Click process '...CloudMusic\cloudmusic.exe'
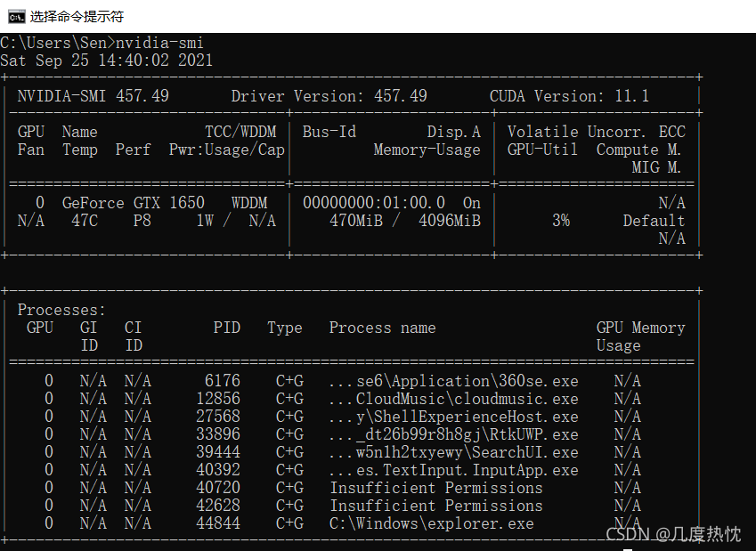Screen dimensions: 756x551 pos(454,399)
